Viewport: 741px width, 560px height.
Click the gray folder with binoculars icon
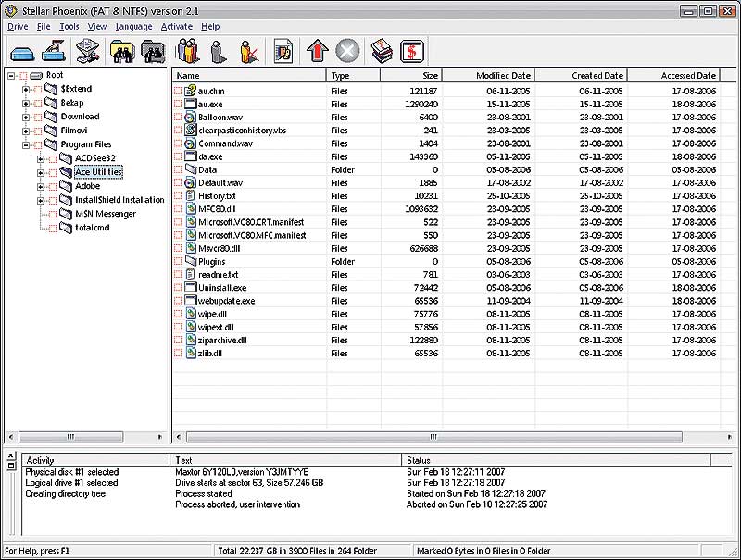coord(153,51)
